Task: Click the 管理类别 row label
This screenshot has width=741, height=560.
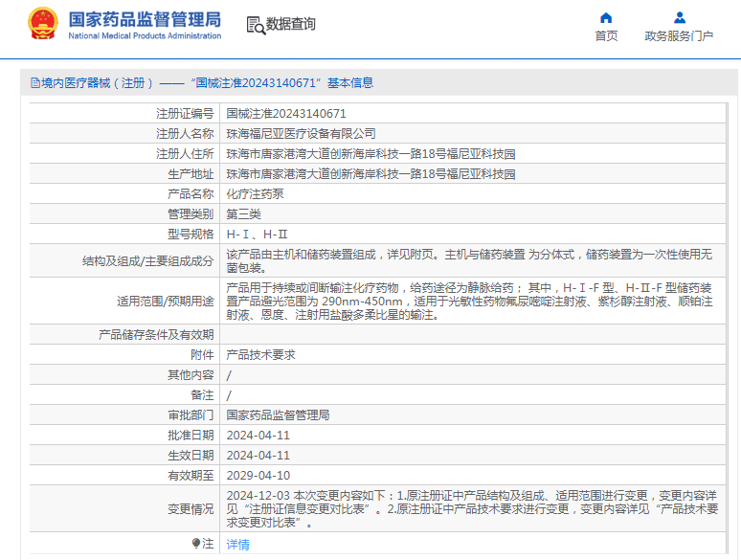Action: coord(191,214)
